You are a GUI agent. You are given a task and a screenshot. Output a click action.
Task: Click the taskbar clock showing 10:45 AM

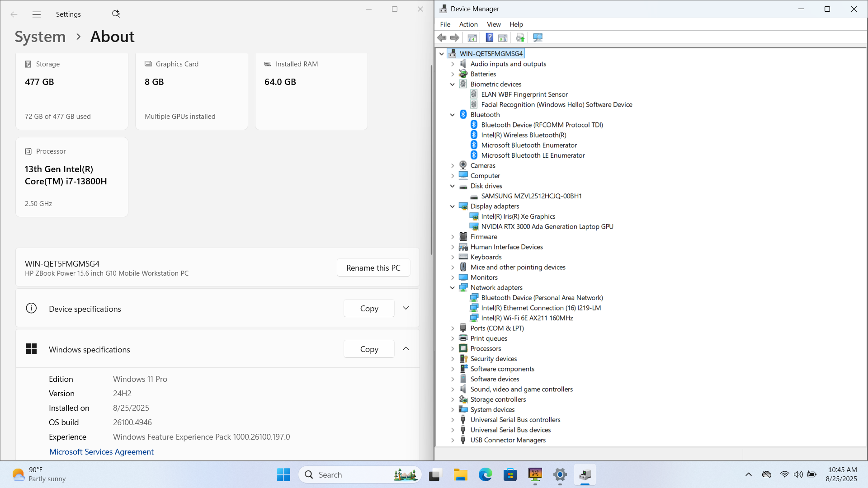[x=842, y=474]
